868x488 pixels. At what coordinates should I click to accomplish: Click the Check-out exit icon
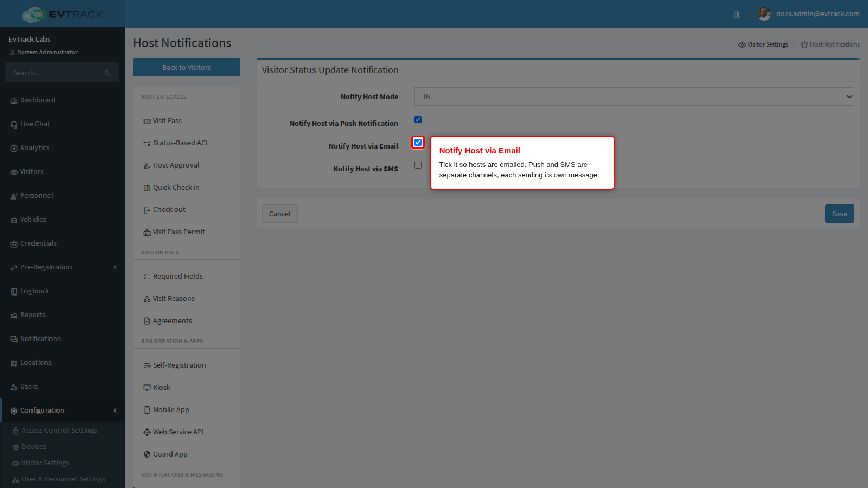coord(147,210)
